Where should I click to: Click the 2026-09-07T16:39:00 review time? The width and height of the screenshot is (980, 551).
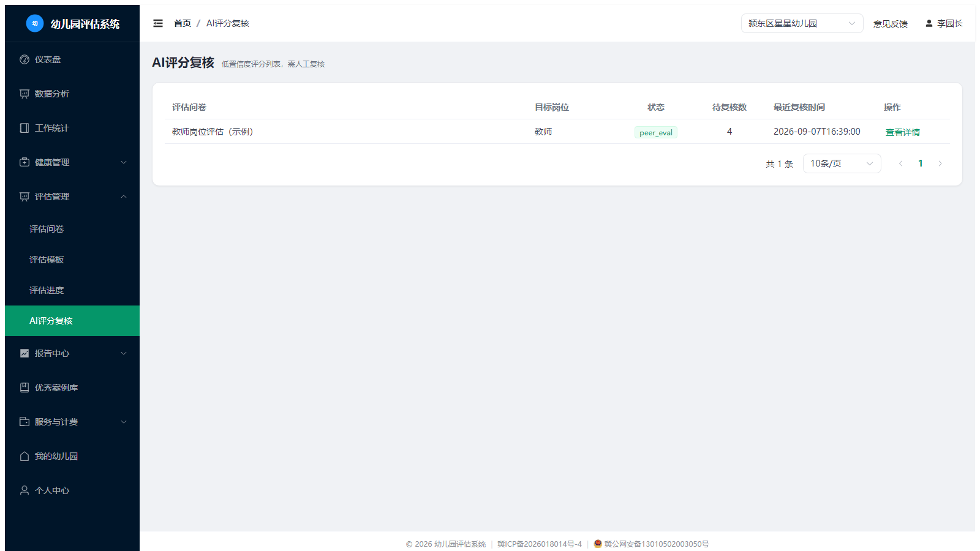pos(816,132)
